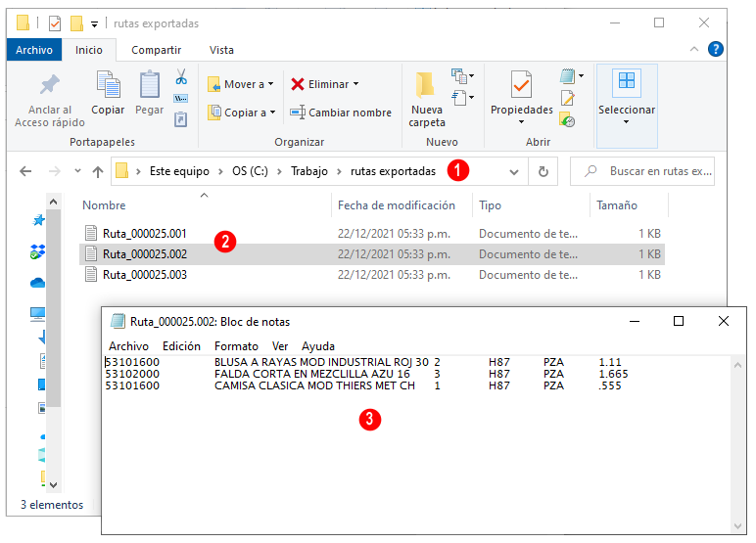Click the back navigation arrow
This screenshot has height=543, width=756.
(25, 171)
